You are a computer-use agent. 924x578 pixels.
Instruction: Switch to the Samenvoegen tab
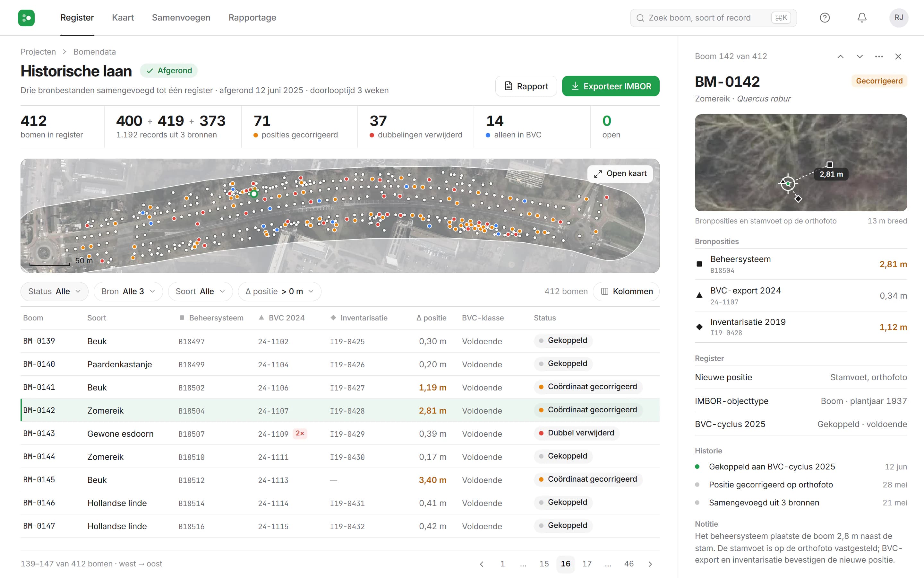tap(181, 18)
